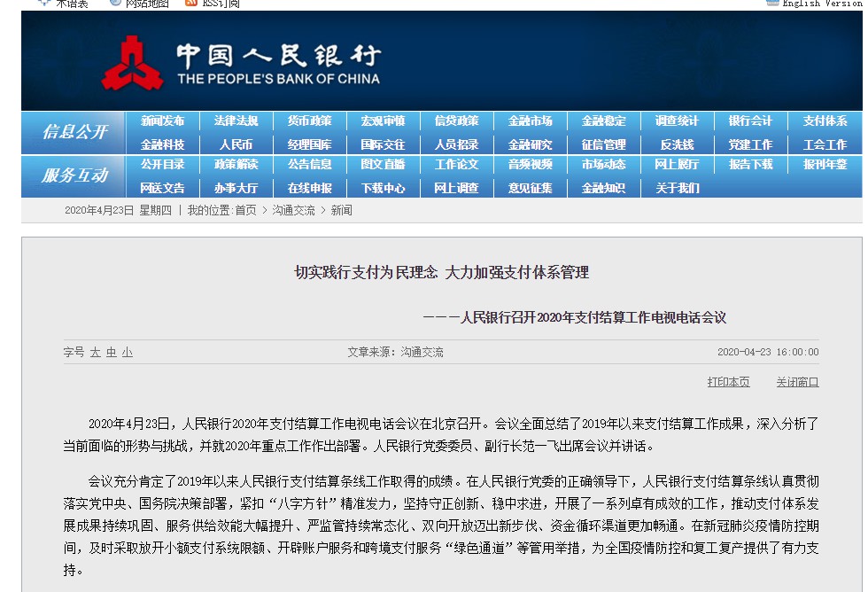The width and height of the screenshot is (868, 592).
Task: Open 公告信息 menu item
Action: pos(309,165)
